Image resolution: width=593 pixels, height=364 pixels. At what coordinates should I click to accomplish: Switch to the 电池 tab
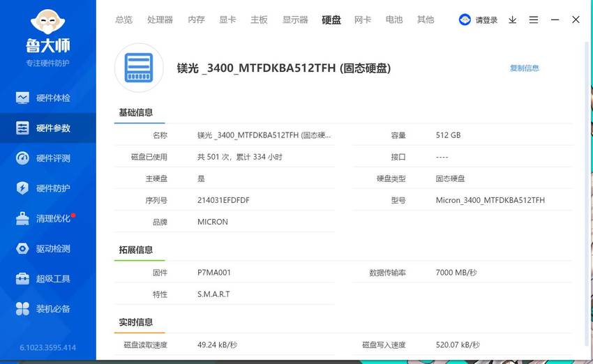pos(394,20)
